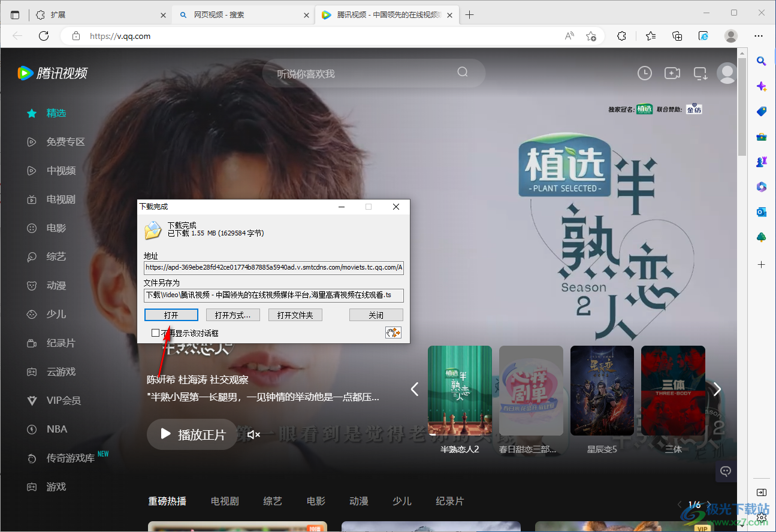Select 少儿 tab beside 重磅热播
Screen dimensions: 776x532
coord(401,501)
